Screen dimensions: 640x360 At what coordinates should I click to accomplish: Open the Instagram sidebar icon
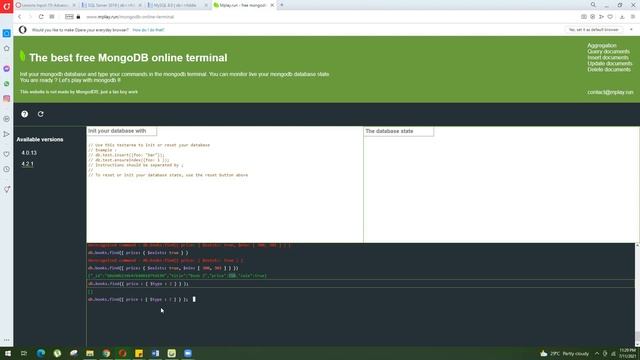click(x=7, y=98)
